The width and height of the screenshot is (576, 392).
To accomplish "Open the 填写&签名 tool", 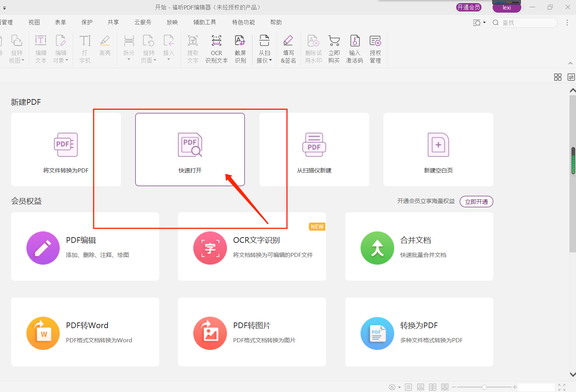I will click(x=288, y=49).
